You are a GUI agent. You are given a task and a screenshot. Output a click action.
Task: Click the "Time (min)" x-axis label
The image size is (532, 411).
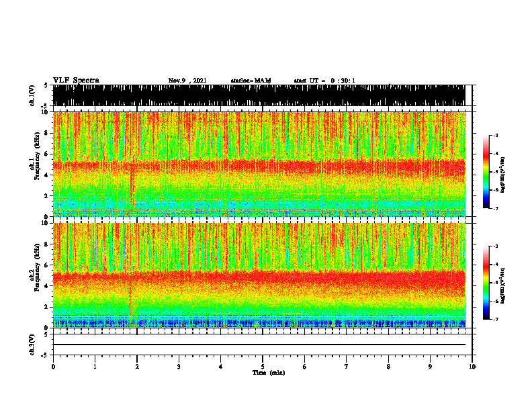[269, 373]
